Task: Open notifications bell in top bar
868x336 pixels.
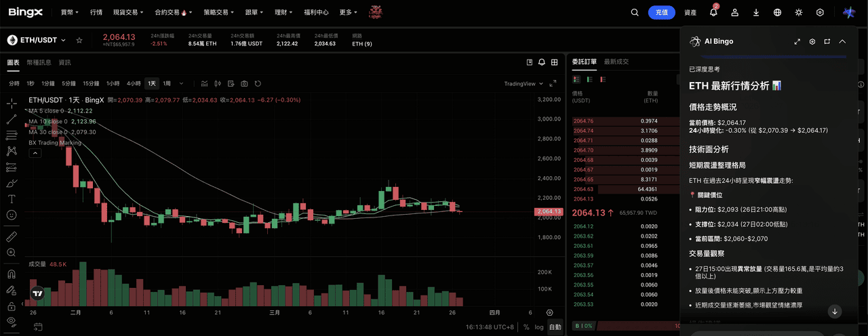Action: pos(713,12)
